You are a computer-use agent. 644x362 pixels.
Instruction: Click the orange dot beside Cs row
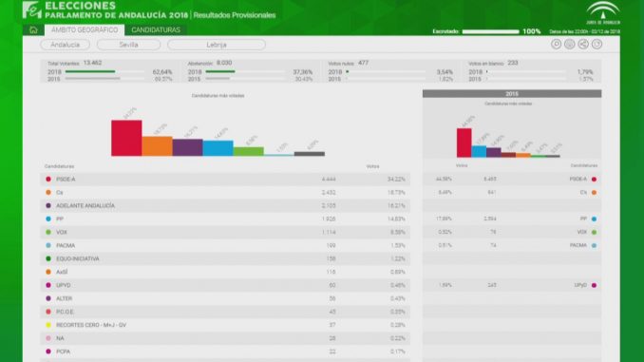48,192
